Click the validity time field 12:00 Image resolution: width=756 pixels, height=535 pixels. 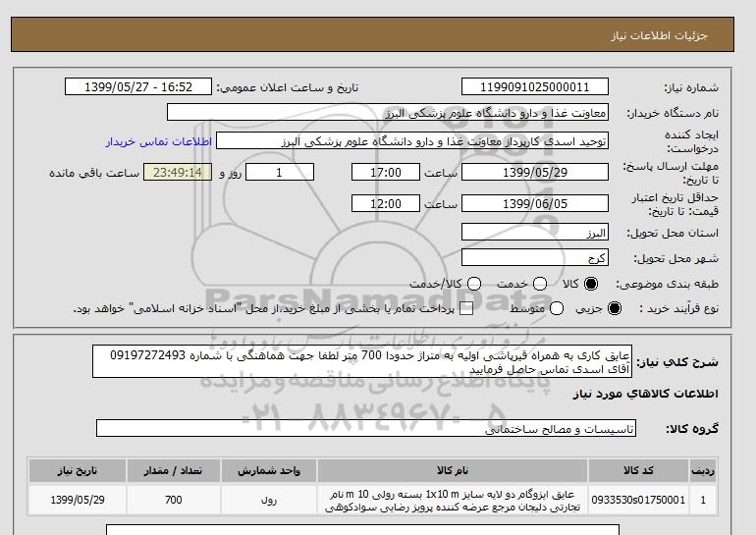(386, 203)
